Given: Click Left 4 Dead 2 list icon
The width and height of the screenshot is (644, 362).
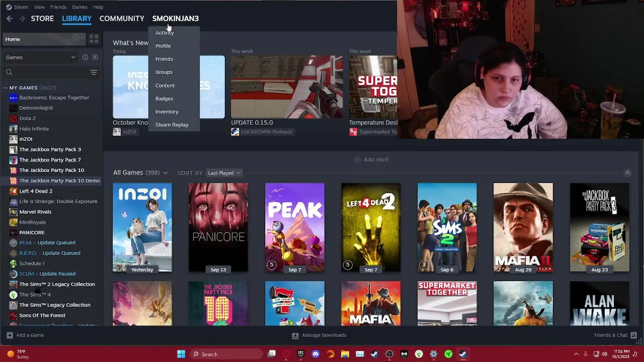Looking at the screenshot, I should pos(14,191).
